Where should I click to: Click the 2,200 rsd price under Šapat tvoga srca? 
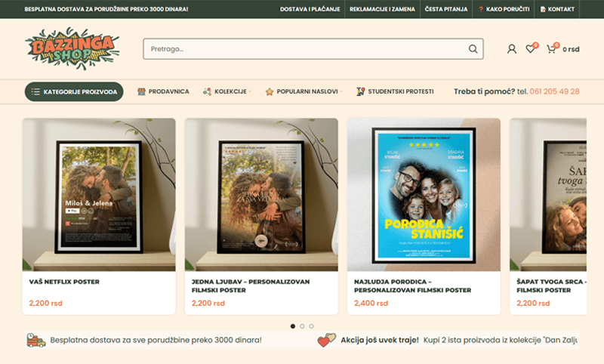[x=533, y=303]
